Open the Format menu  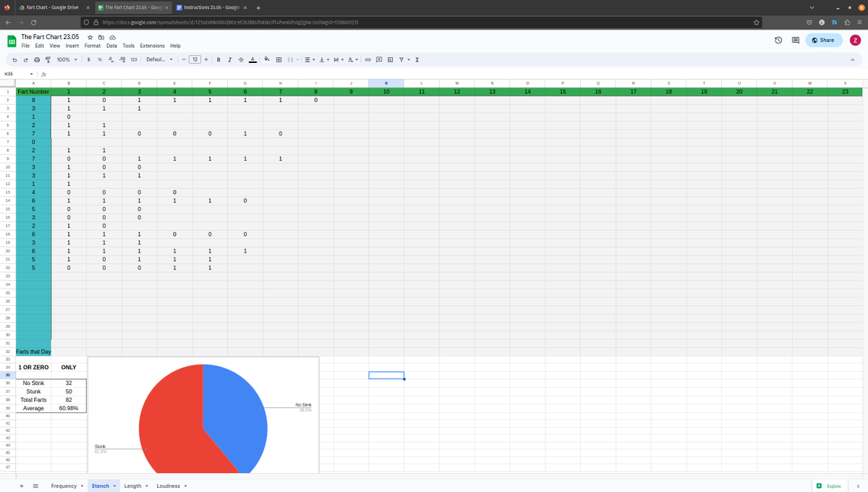pyautogui.click(x=93, y=46)
